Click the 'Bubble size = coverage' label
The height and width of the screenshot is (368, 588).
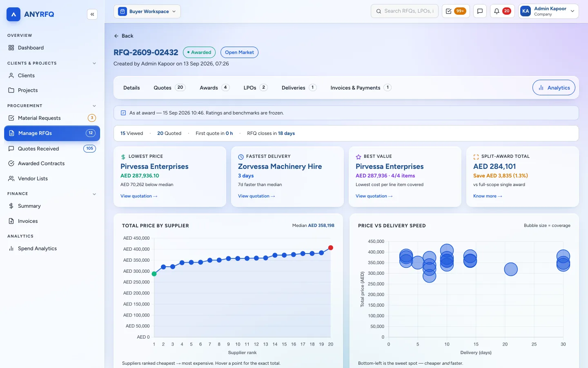pyautogui.click(x=547, y=226)
